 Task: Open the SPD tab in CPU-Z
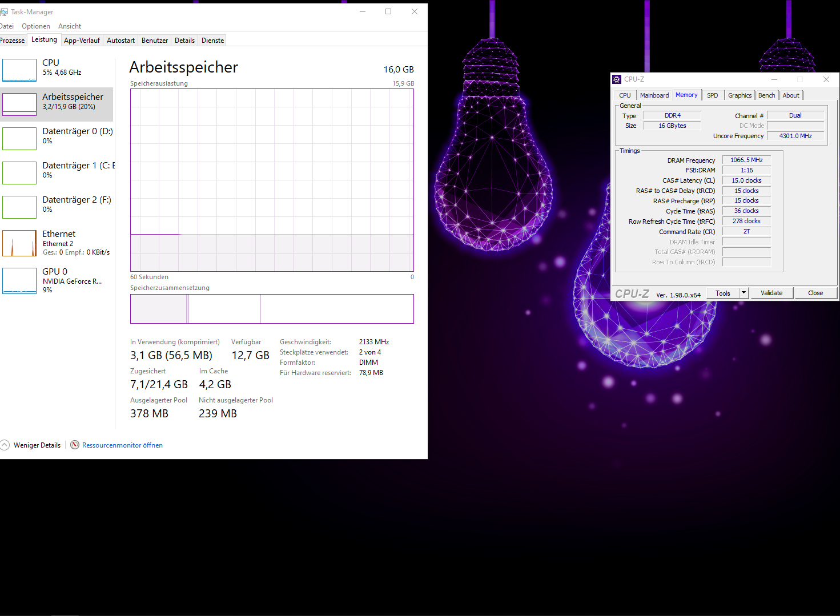coord(712,95)
